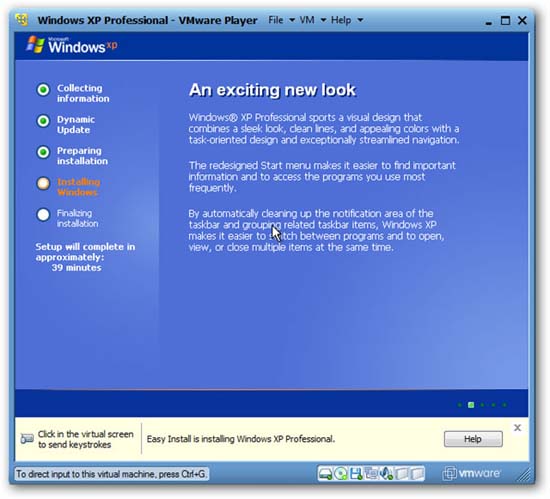Click the Dynamic Update step indicator

(43, 121)
